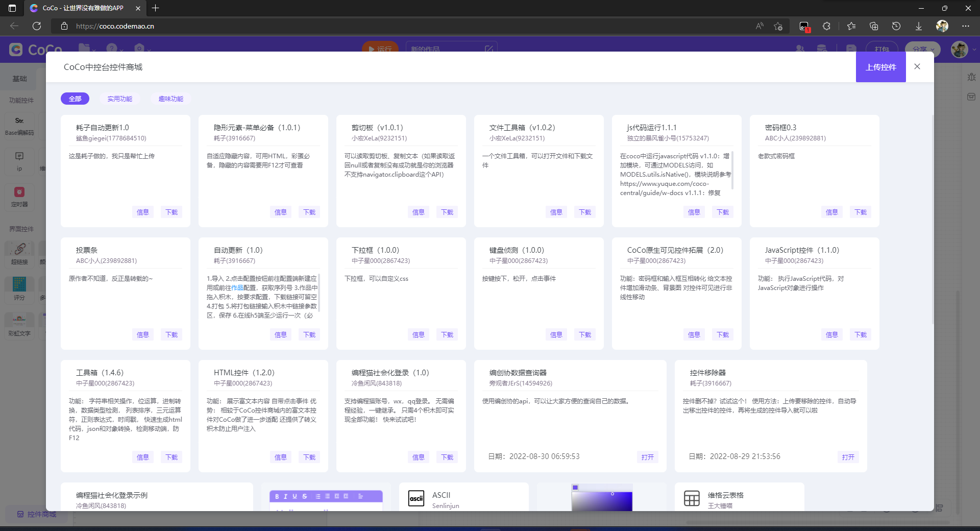Add this page to favorites star icon
980x531 pixels.
pyautogui.click(x=778, y=26)
